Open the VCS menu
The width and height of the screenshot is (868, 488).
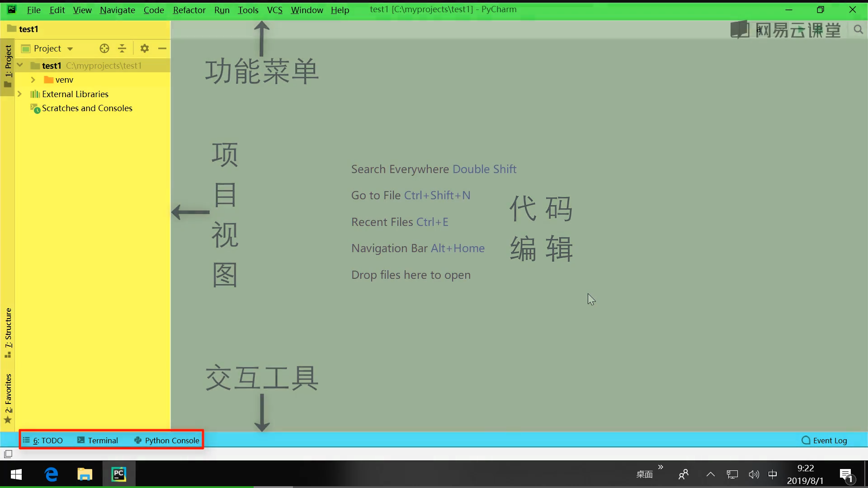click(274, 10)
